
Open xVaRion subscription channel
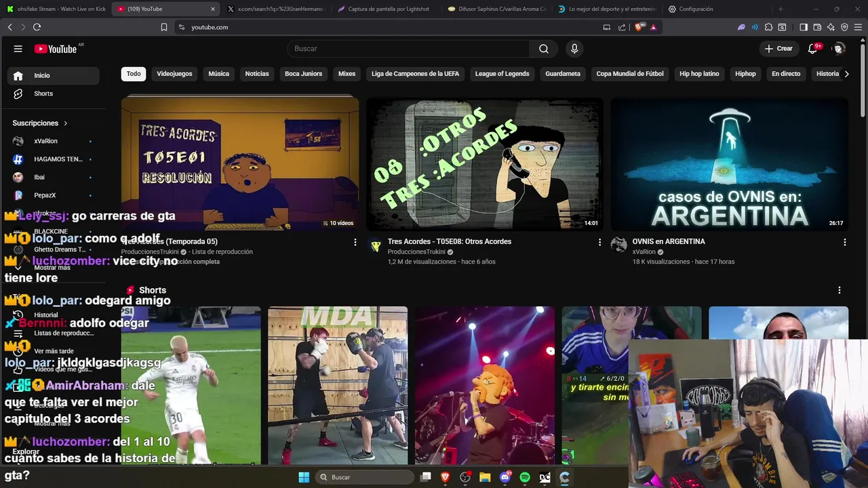tap(53, 141)
